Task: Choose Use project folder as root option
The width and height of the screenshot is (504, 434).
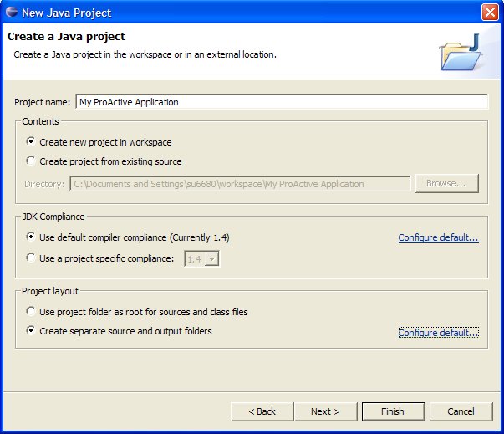Action: 32,312
